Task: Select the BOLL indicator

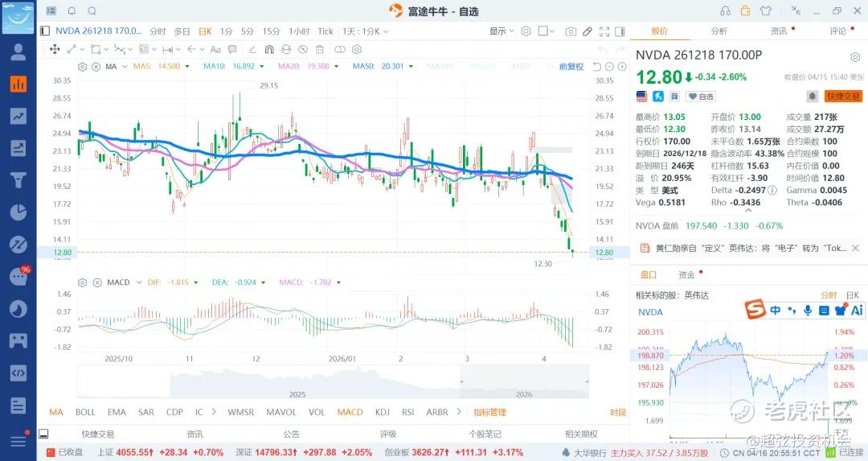Action: click(85, 412)
